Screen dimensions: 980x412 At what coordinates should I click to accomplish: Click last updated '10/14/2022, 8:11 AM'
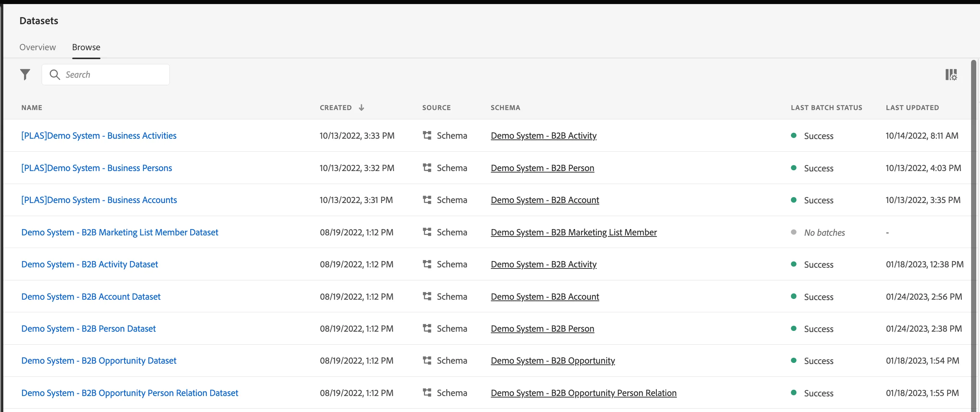(x=922, y=136)
